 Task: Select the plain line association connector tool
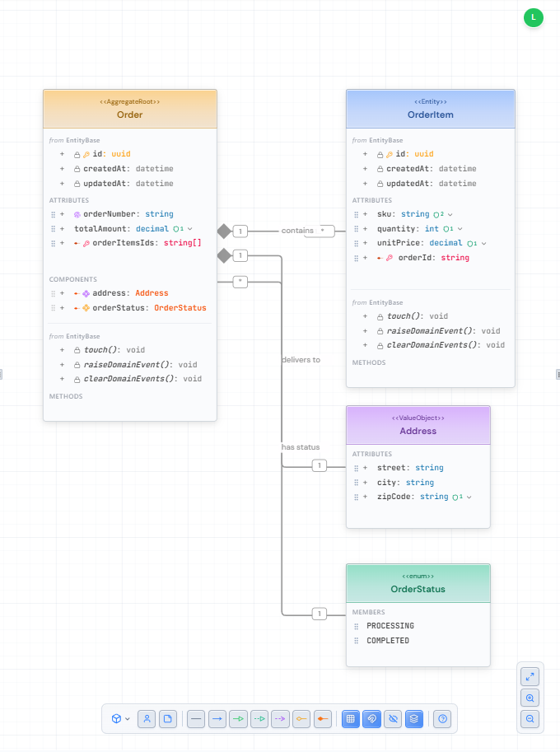pyautogui.click(x=196, y=719)
